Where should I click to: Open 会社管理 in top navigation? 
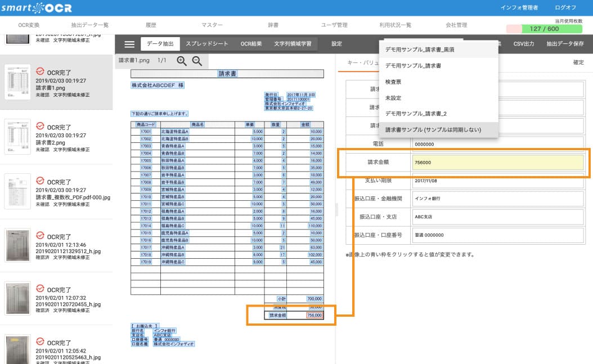click(456, 25)
